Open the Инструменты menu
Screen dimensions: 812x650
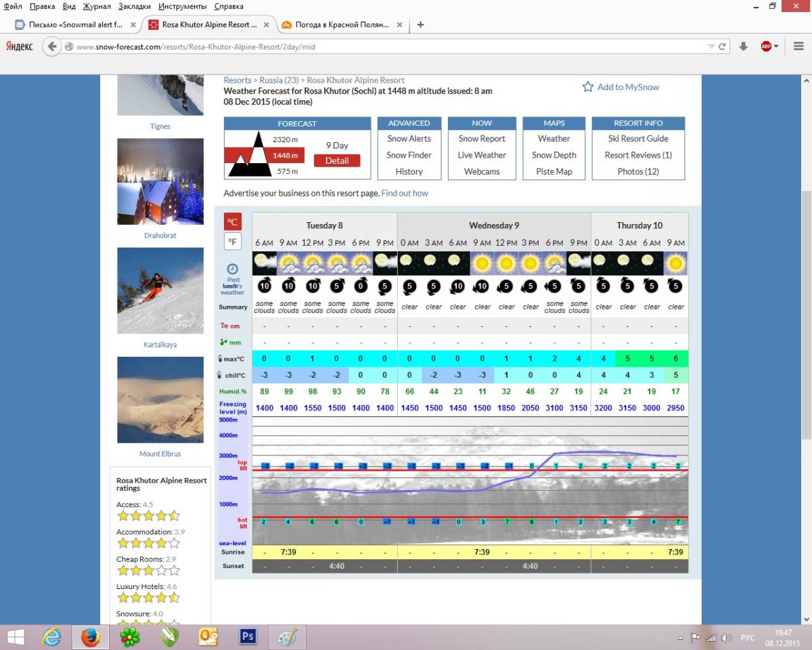pyautogui.click(x=183, y=6)
